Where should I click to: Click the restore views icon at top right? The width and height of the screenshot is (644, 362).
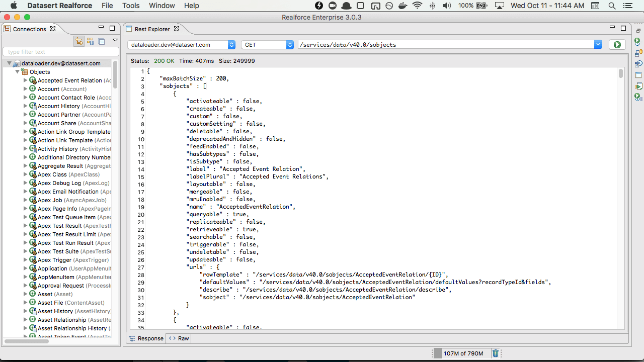tap(638, 31)
